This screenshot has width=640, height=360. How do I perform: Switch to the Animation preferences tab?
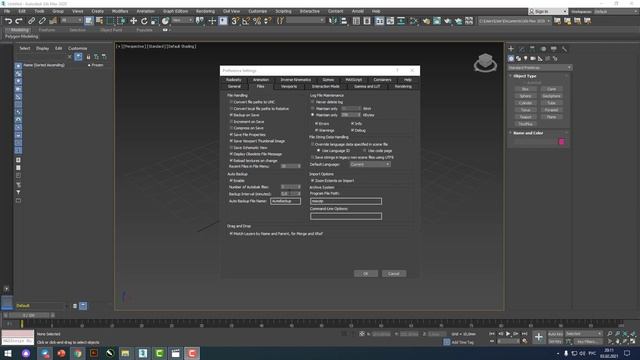[260, 80]
